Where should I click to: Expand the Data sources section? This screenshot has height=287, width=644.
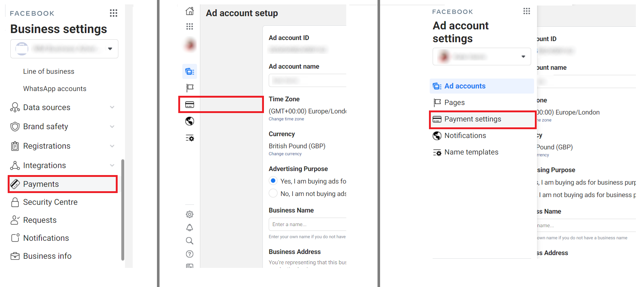tap(112, 107)
